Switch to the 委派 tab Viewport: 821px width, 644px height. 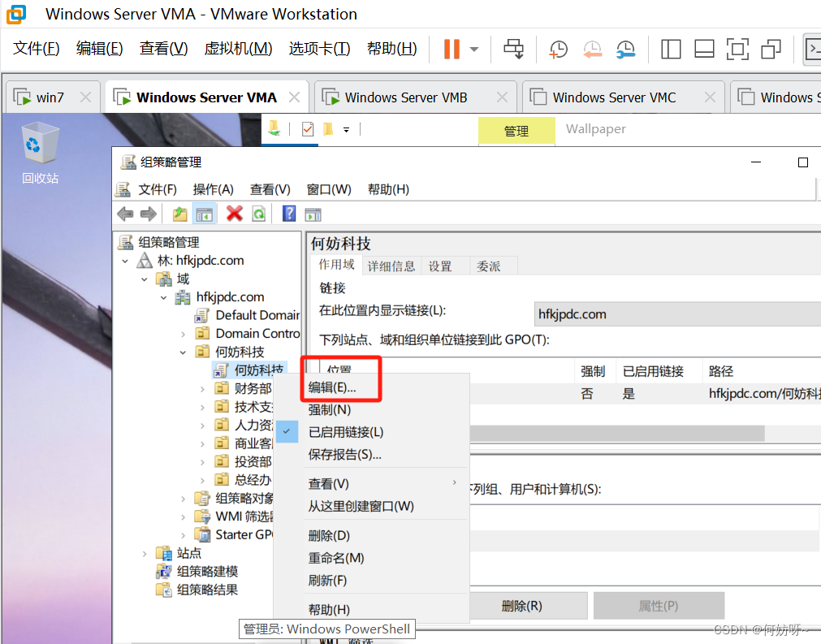click(488, 266)
